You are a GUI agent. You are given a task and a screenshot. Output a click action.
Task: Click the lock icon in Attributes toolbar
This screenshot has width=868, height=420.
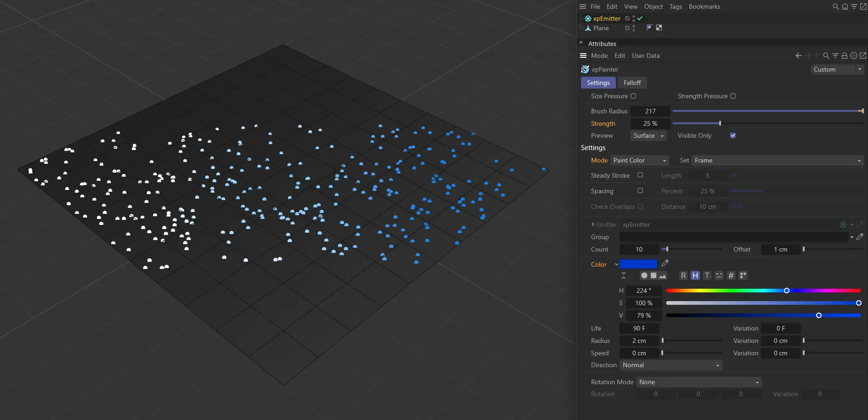844,56
